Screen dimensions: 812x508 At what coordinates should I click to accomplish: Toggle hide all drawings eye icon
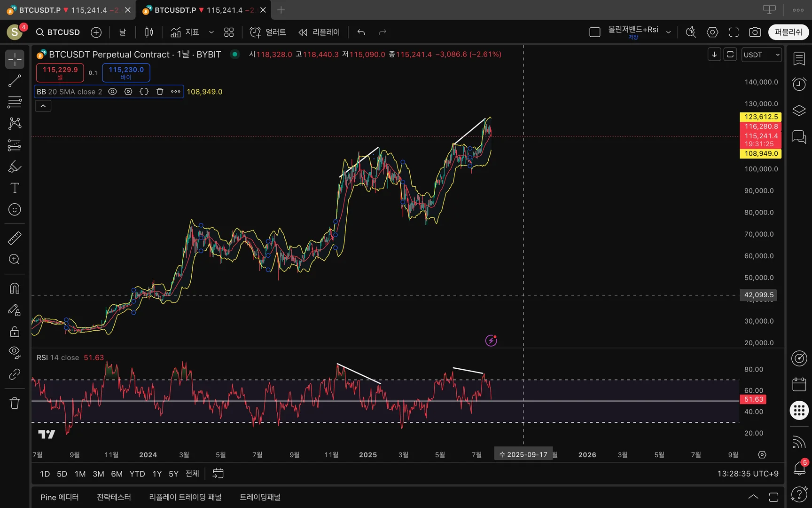tap(15, 352)
